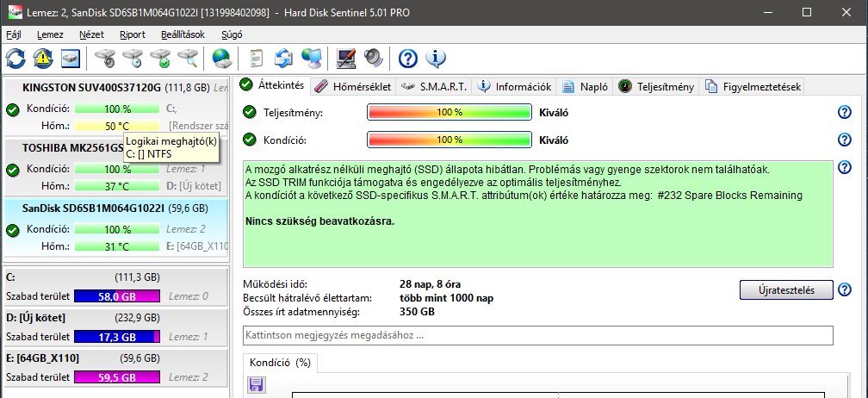Click the toolbar info bubble icon
Screen dimensions: 868x398
pos(436,58)
